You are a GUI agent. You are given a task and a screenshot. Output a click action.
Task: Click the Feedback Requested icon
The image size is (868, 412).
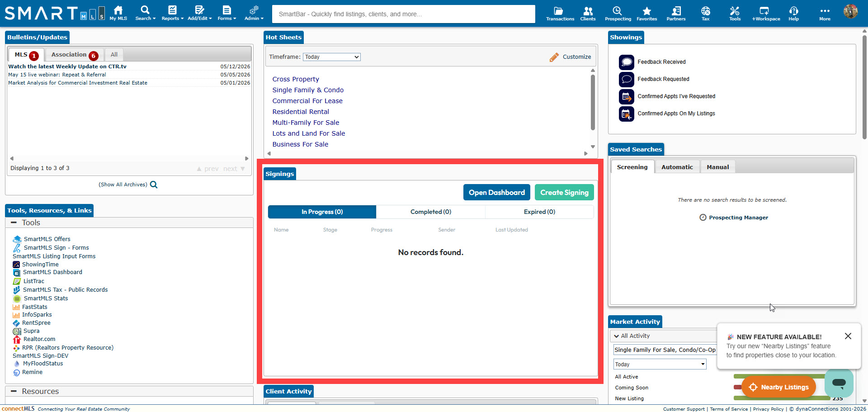click(x=626, y=79)
